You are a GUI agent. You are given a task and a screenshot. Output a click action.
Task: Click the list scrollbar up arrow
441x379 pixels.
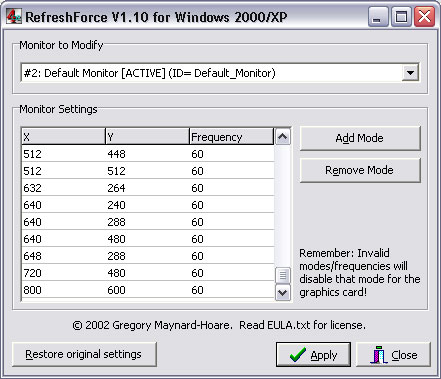(x=283, y=137)
